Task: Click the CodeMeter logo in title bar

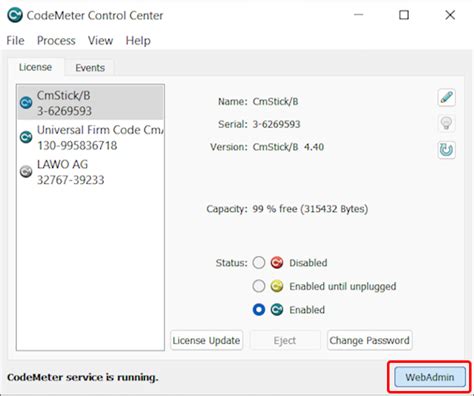Action: click(15, 15)
